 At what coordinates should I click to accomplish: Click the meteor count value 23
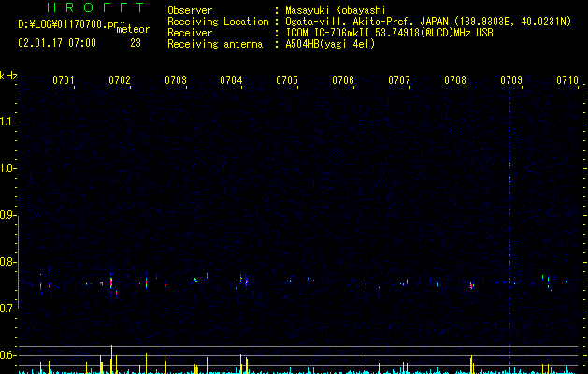pos(136,43)
